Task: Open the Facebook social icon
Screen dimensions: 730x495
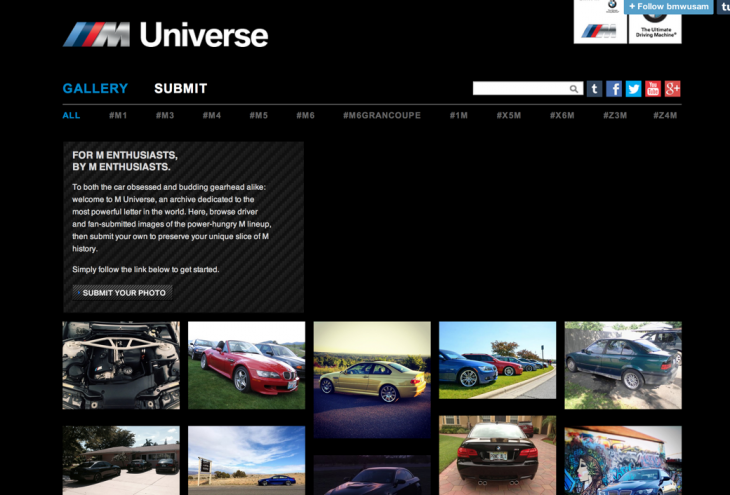Action: pos(614,89)
